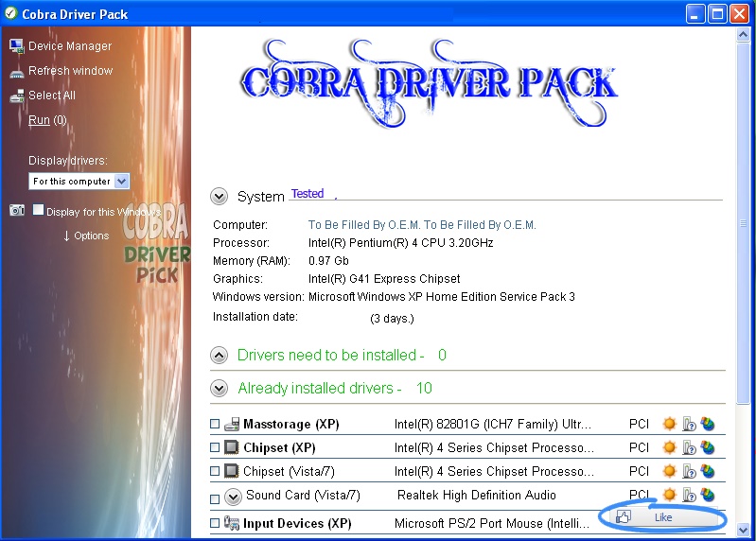Click 'Realtek High Definition Audio' text
Viewport: 756px width, 541px height.
(476, 496)
